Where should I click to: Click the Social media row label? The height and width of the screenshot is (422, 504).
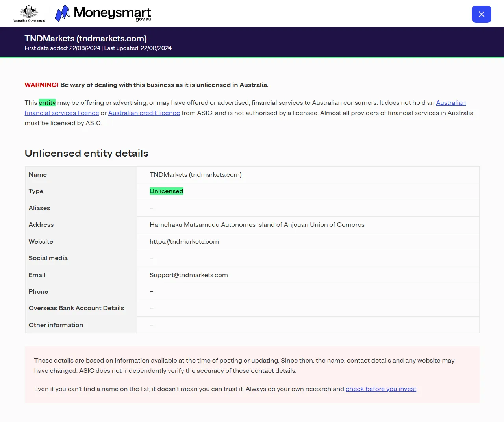point(48,258)
